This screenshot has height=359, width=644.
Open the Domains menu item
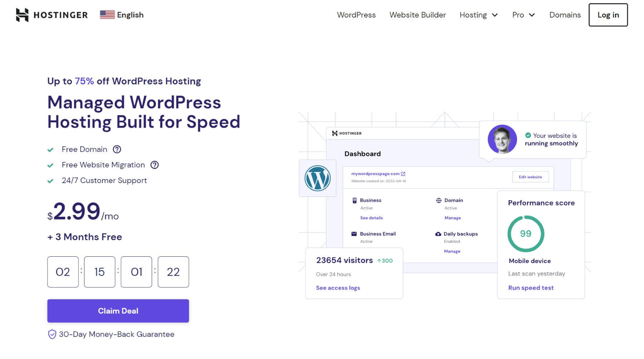pos(565,15)
